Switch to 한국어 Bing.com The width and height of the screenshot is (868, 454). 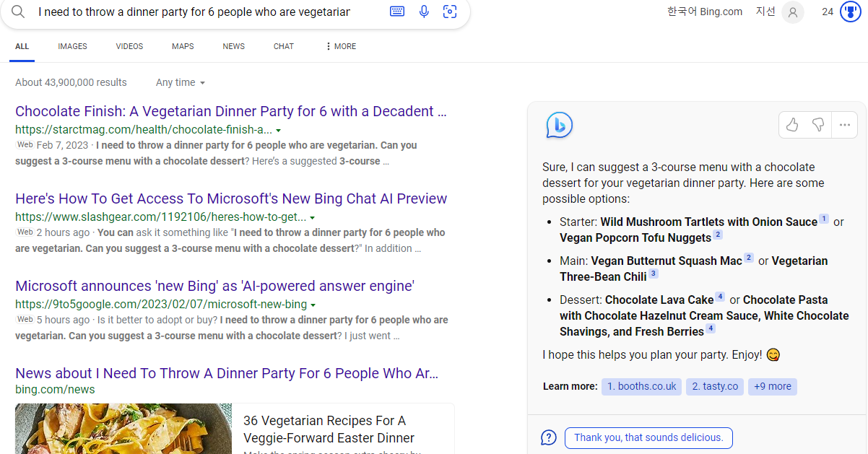[705, 12]
